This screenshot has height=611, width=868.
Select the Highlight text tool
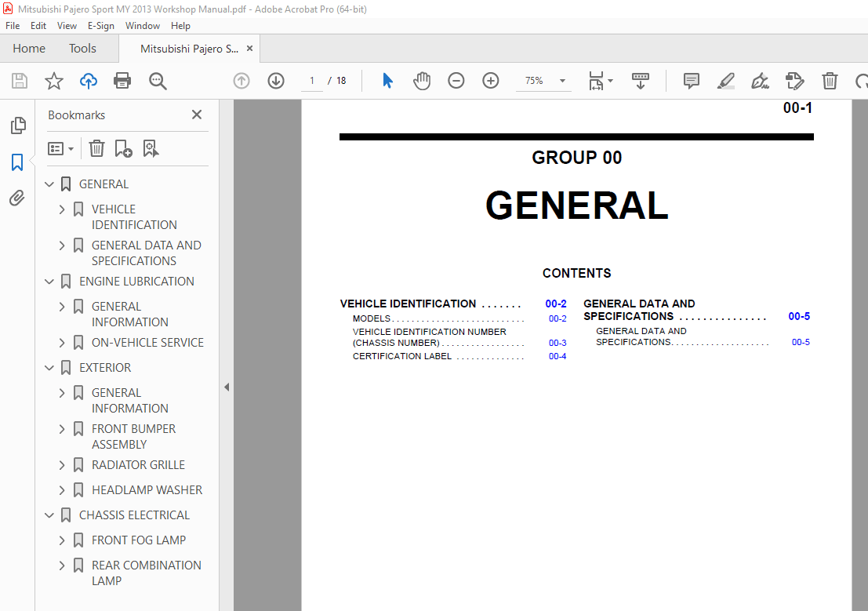725,81
